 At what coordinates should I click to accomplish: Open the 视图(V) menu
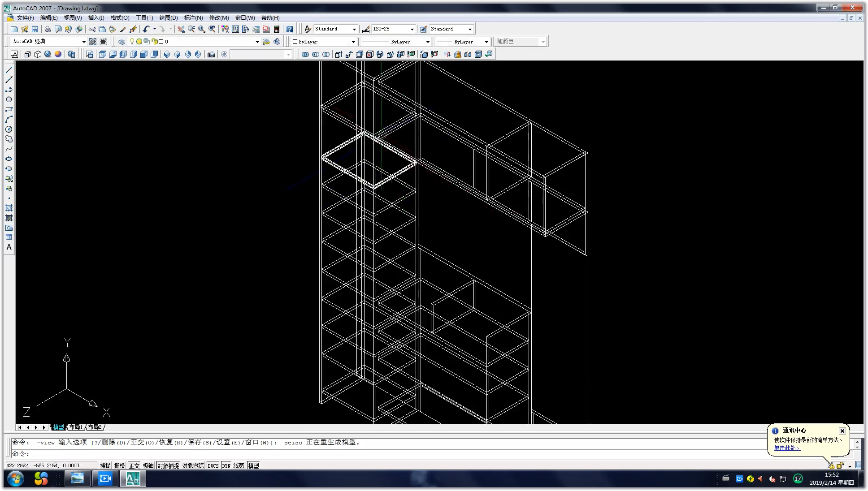pyautogui.click(x=73, y=18)
